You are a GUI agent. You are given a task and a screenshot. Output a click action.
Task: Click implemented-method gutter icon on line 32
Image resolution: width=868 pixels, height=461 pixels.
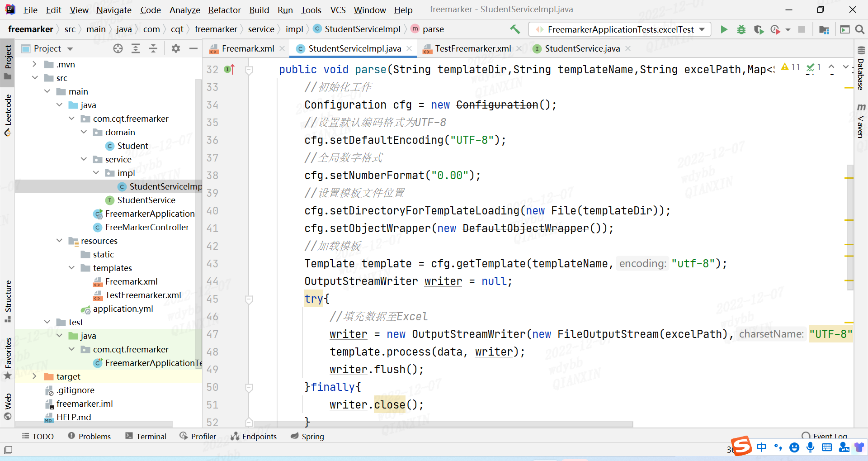[x=230, y=69]
